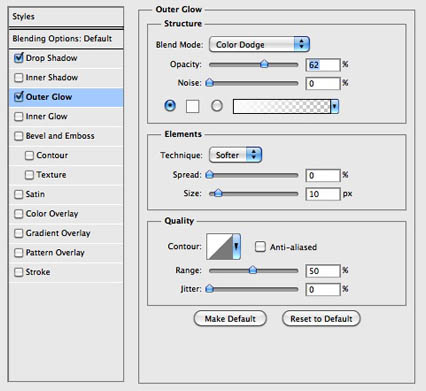
Task: Click the Size slider handle
Action: click(218, 193)
